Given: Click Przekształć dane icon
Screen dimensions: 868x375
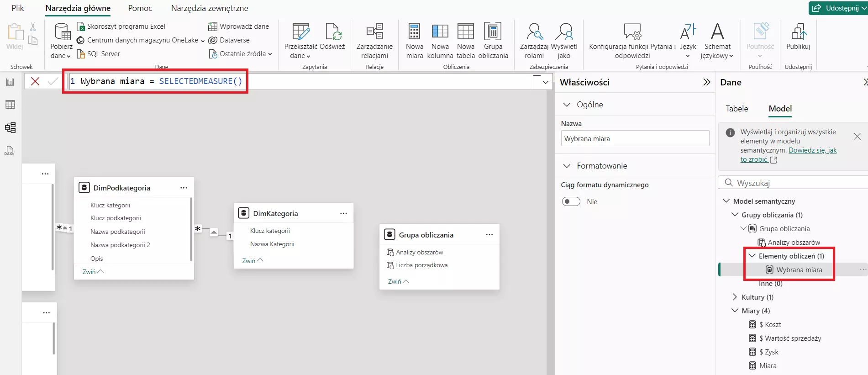Looking at the screenshot, I should (x=300, y=32).
